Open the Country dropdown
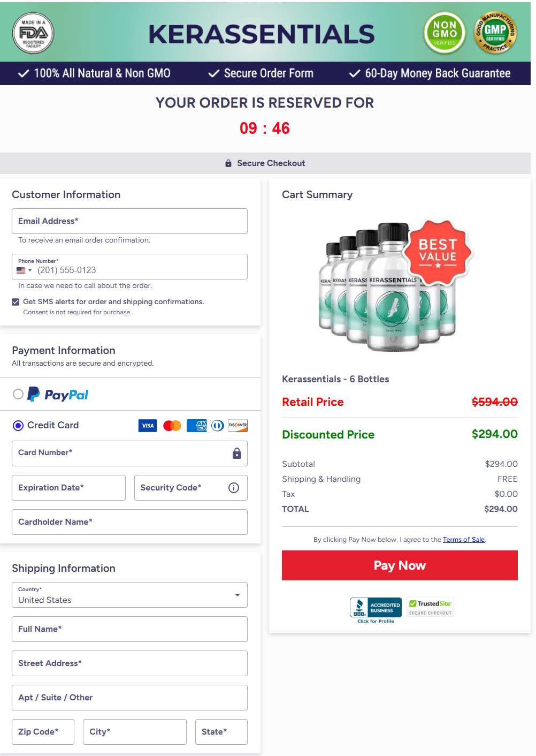 237,595
